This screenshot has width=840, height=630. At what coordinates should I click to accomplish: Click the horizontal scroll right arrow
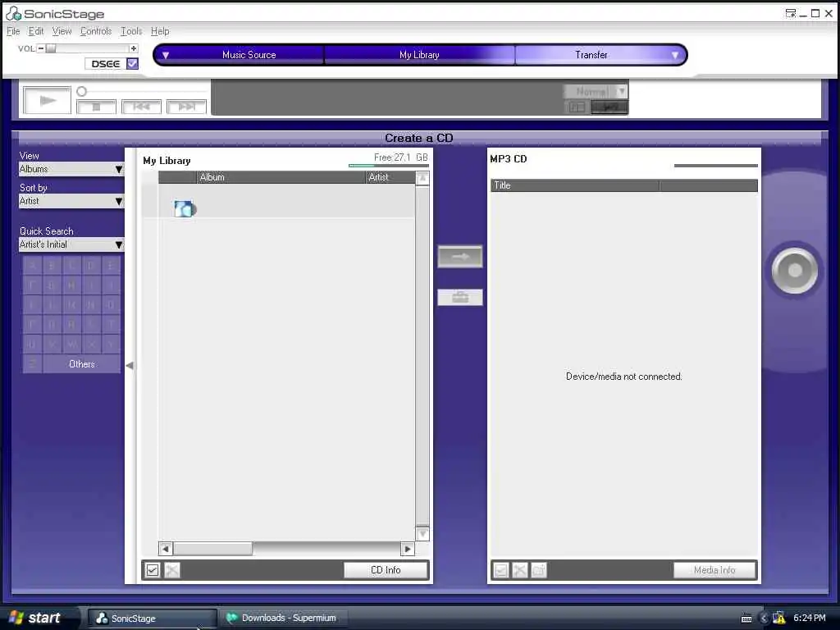point(408,549)
